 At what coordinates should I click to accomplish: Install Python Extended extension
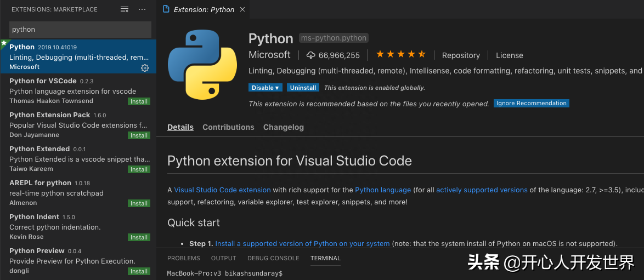139,169
